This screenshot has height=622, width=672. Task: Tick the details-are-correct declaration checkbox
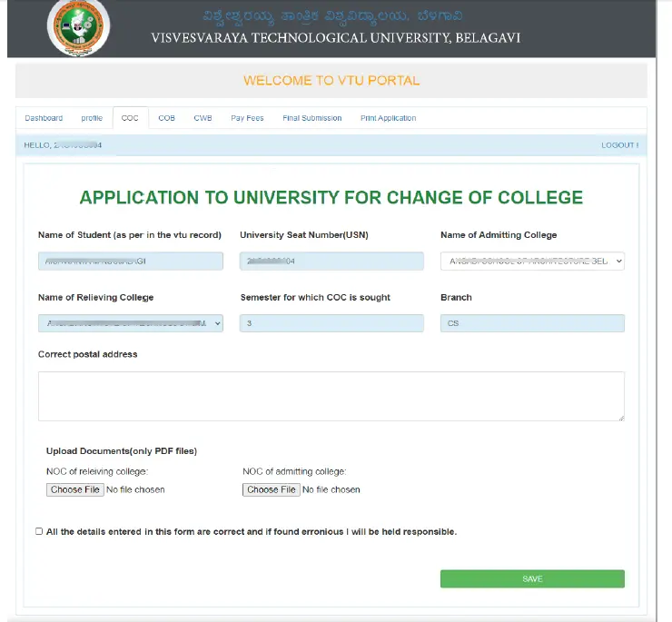39,531
